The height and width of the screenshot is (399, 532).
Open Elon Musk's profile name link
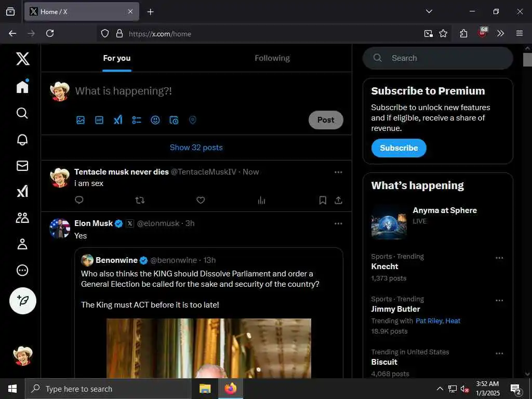(x=94, y=223)
